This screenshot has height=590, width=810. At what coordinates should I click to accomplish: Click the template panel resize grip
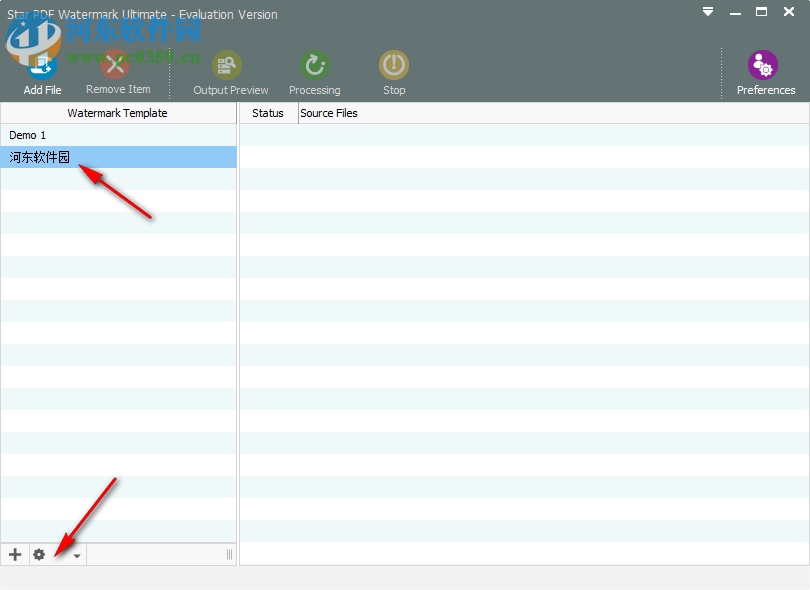click(229, 555)
